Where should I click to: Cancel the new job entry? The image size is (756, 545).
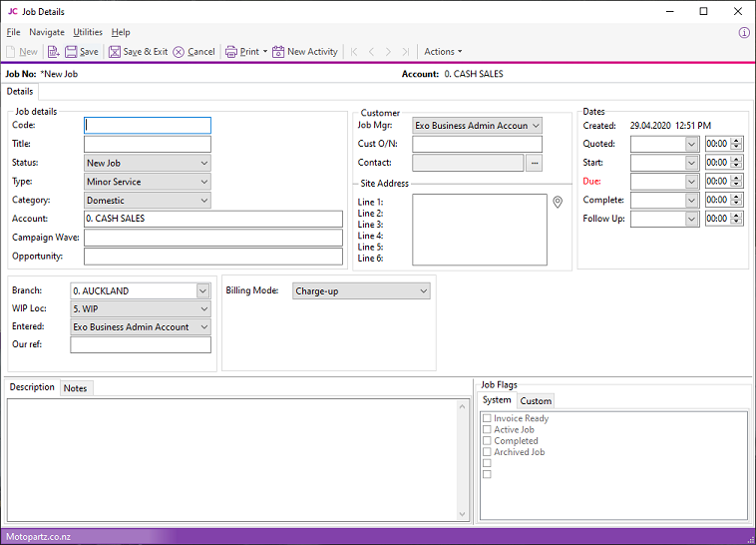[x=193, y=52]
